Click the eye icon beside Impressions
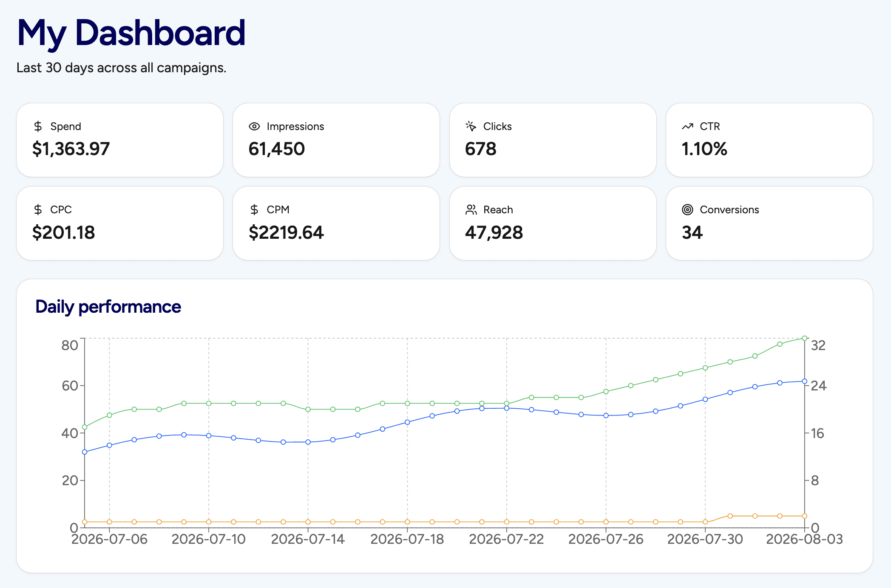Image resolution: width=891 pixels, height=588 pixels. [254, 126]
